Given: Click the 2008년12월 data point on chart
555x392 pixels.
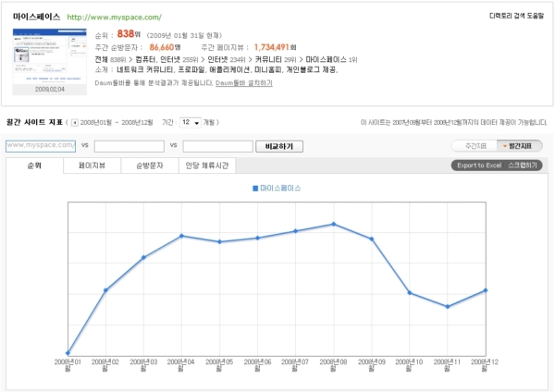Looking at the screenshot, I should (x=486, y=290).
